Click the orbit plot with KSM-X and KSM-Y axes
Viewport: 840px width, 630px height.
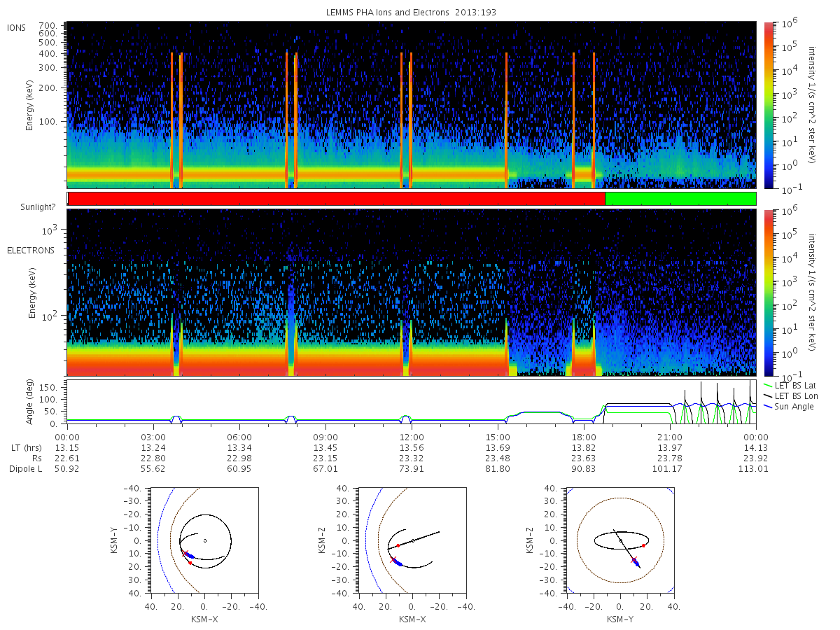(204, 540)
